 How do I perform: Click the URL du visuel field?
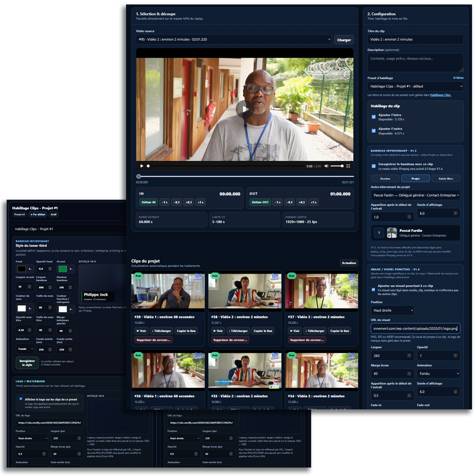[x=415, y=328]
